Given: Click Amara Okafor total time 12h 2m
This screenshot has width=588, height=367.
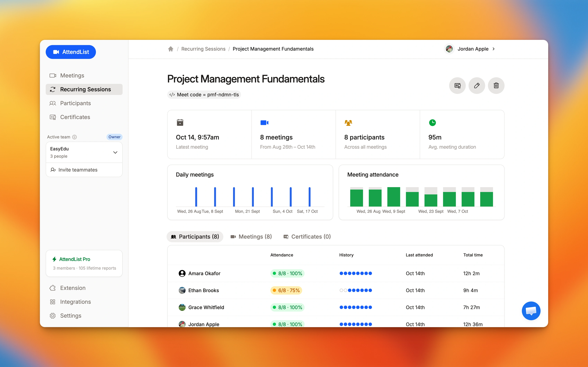Looking at the screenshot, I should (471, 273).
